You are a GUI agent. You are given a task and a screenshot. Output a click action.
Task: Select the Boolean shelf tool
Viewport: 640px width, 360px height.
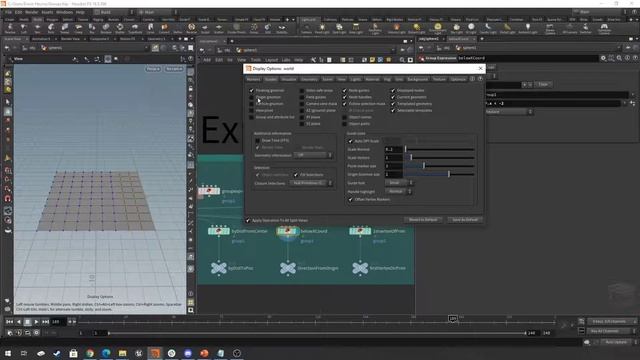pyautogui.click(x=106, y=29)
